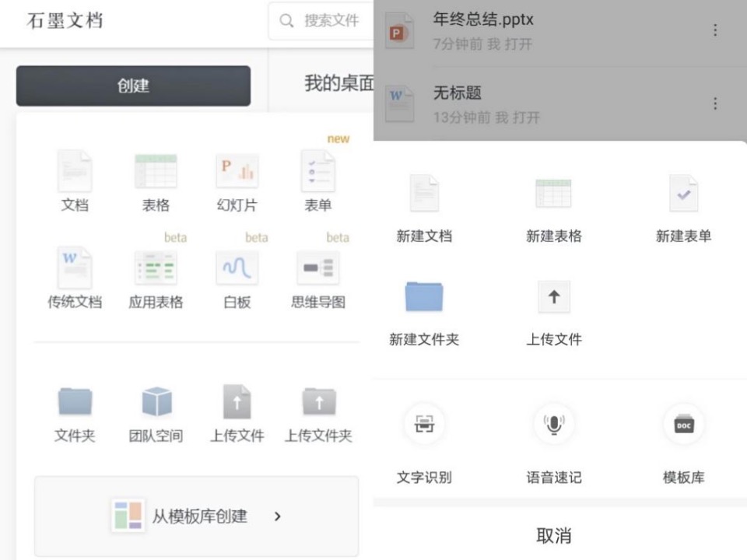Open more options for 无标题 document
Image resolution: width=747 pixels, height=560 pixels.
[x=714, y=103]
